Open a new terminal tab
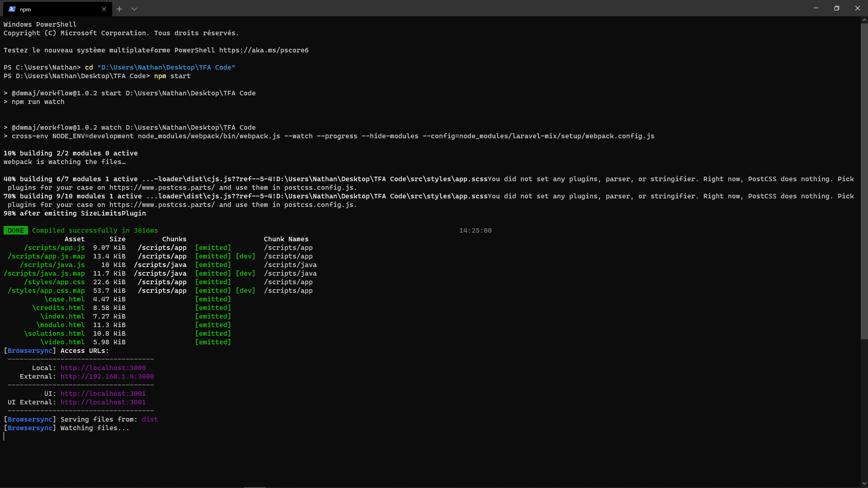The height and width of the screenshot is (488, 868). click(119, 9)
